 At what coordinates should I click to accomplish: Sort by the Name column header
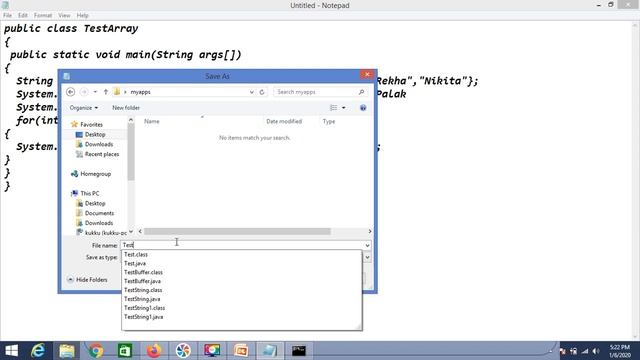(152, 121)
